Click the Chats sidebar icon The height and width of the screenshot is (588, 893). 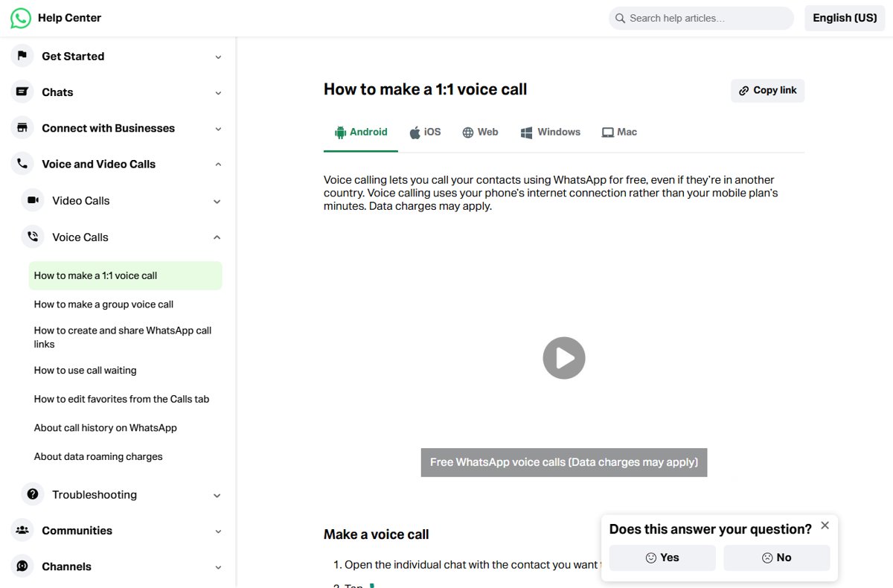22,92
